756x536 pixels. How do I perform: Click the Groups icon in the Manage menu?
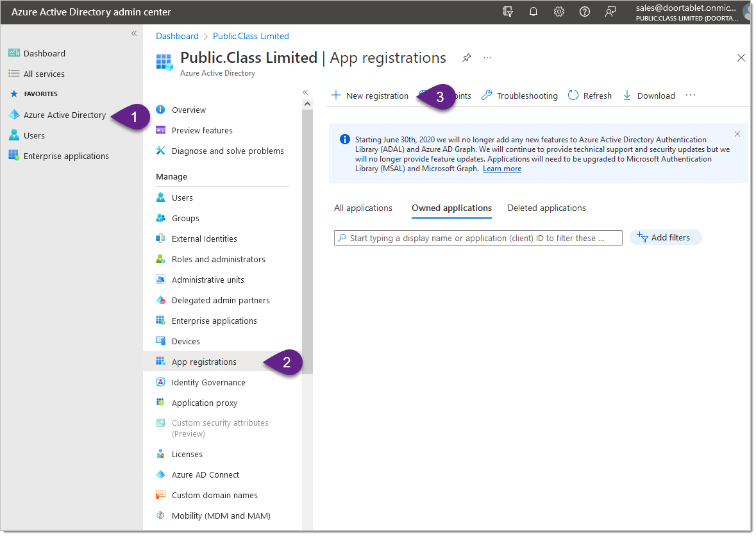click(x=160, y=218)
